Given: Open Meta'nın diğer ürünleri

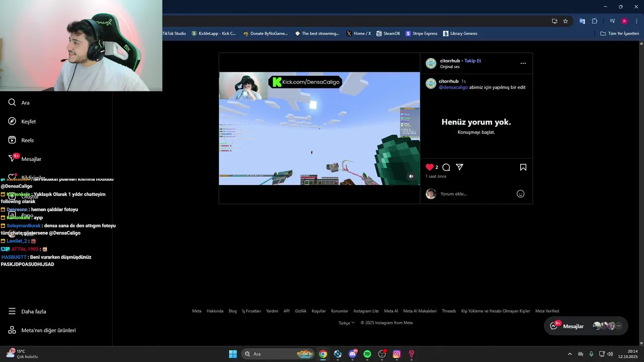Looking at the screenshot, I should point(42,330).
